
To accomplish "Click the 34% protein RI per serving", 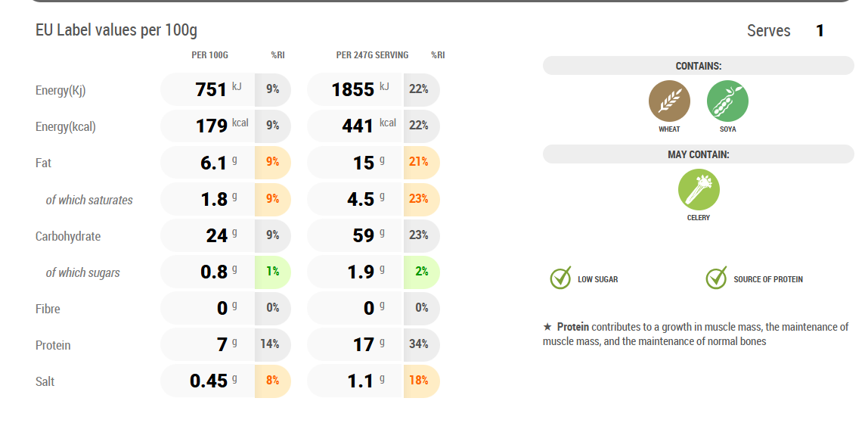I will (x=419, y=344).
